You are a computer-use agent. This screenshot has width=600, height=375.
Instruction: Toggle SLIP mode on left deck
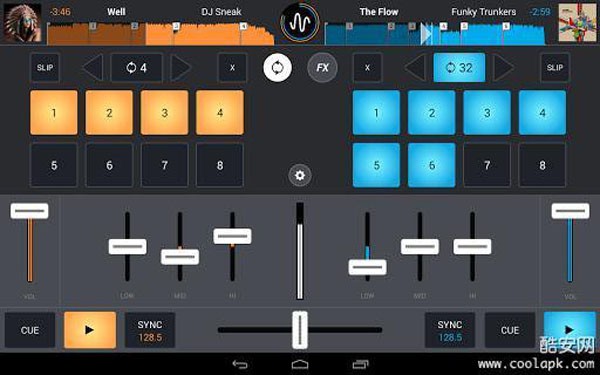[45, 68]
